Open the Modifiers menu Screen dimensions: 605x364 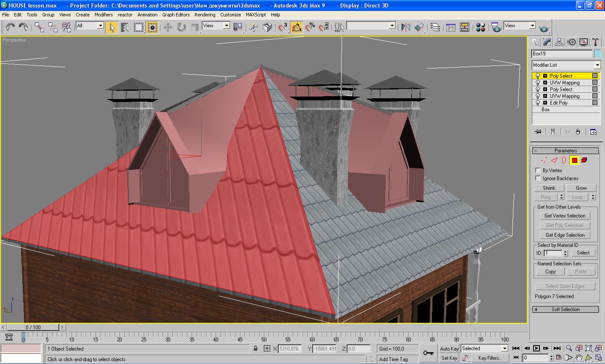[103, 15]
